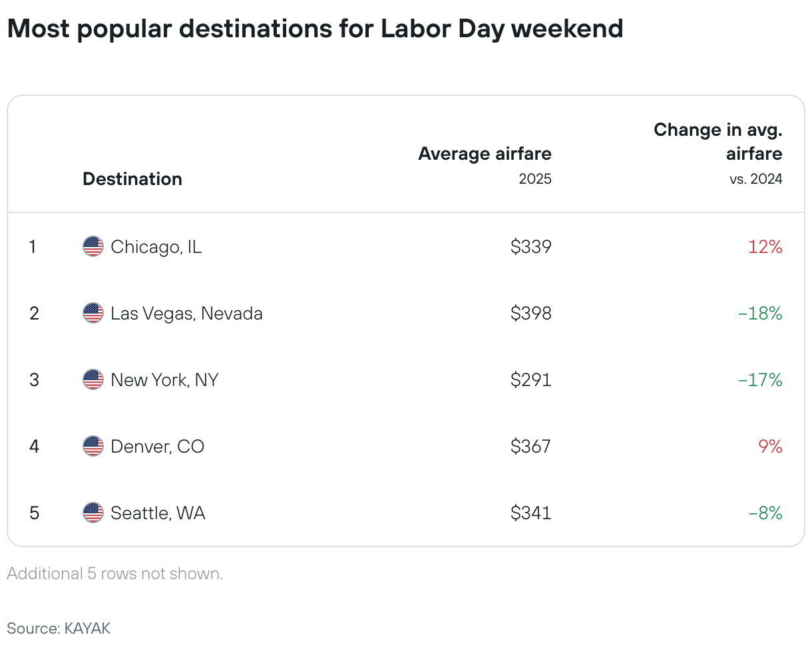Select the flag icon in the New York row
812x647 pixels.
[x=93, y=380]
